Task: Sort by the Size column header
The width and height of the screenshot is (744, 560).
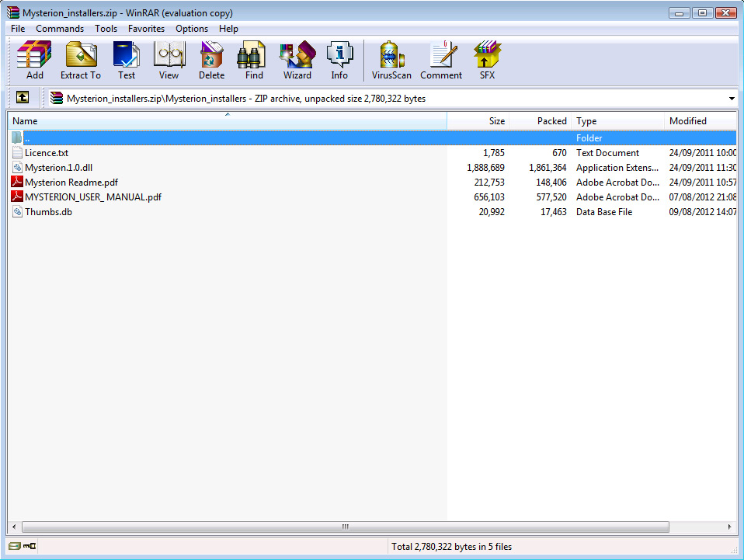Action: (x=478, y=120)
